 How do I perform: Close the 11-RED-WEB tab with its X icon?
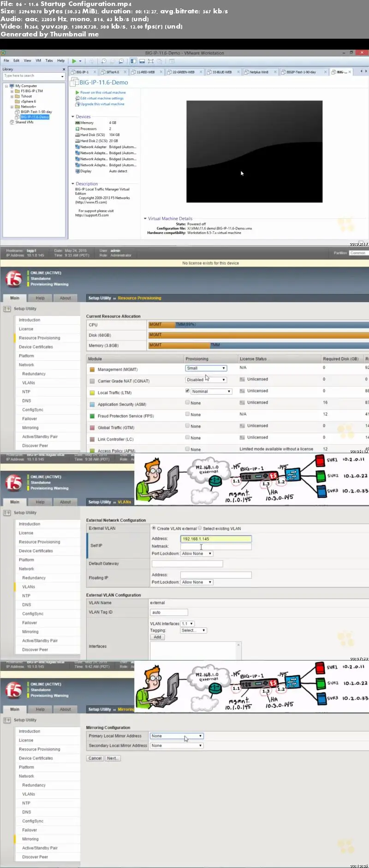[x=161, y=72]
